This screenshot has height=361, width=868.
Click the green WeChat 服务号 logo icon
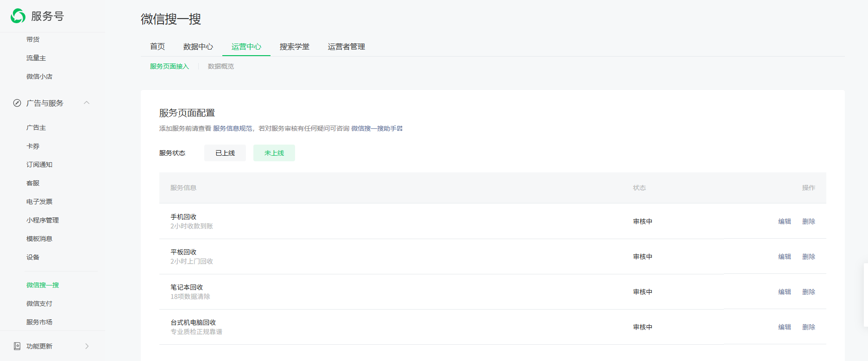pos(18,16)
